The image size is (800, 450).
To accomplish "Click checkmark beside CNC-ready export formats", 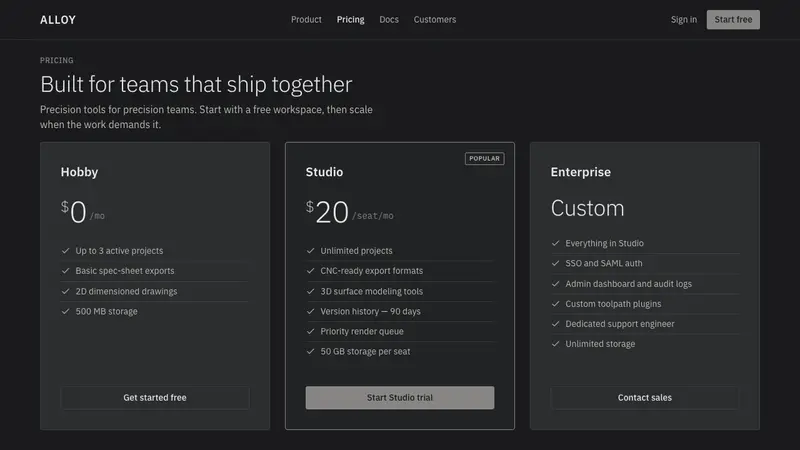I will pyautogui.click(x=310, y=271).
